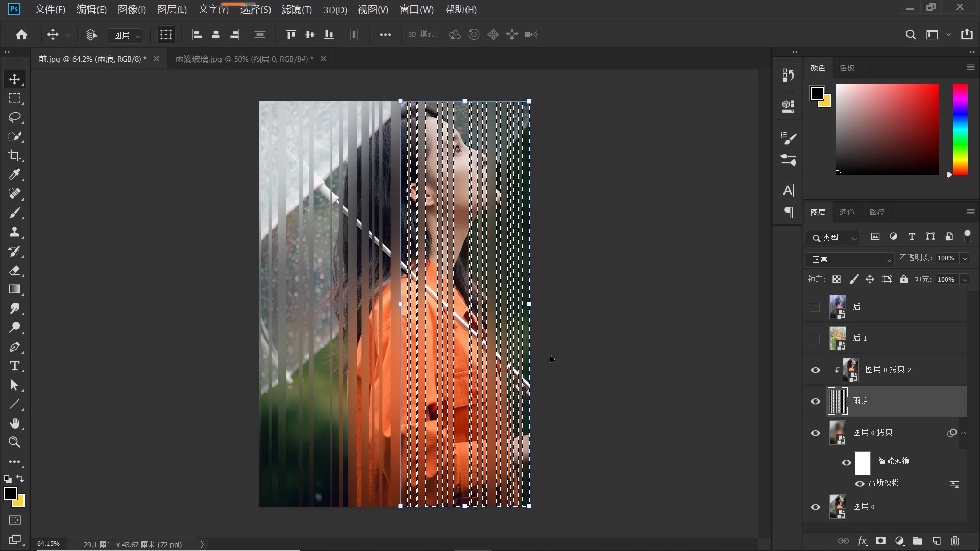Add a layer mask
Viewport: 980px width, 551px height.
[880, 541]
